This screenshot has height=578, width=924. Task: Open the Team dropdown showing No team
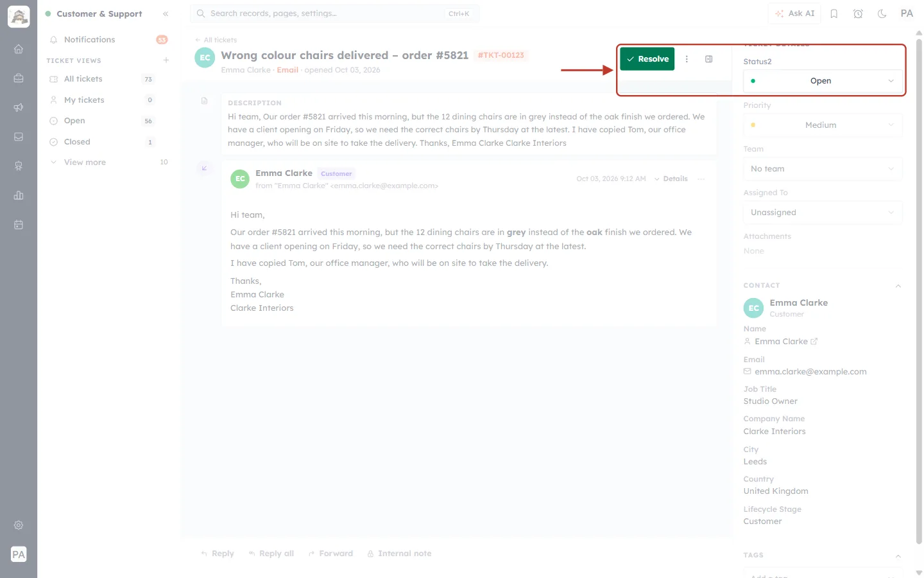pos(823,169)
